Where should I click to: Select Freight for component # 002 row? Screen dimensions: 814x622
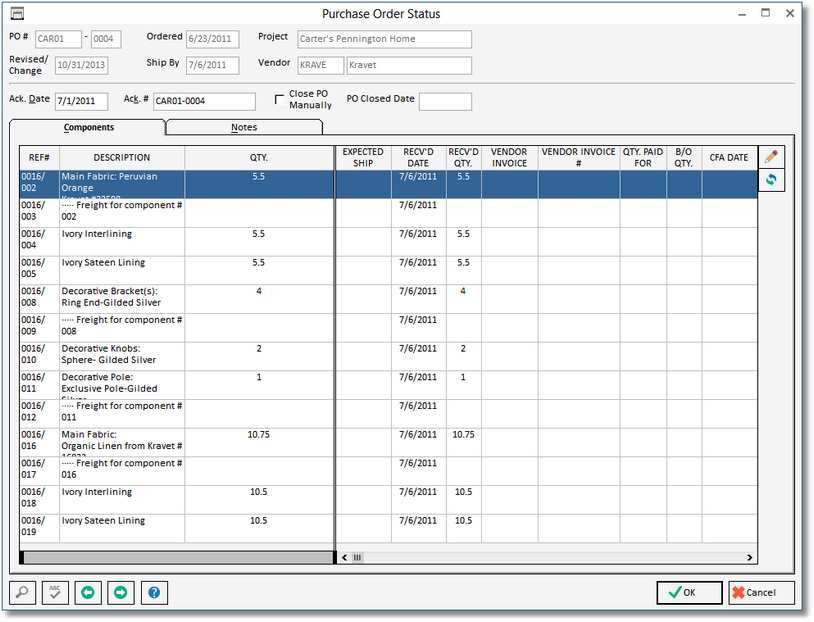point(388,213)
